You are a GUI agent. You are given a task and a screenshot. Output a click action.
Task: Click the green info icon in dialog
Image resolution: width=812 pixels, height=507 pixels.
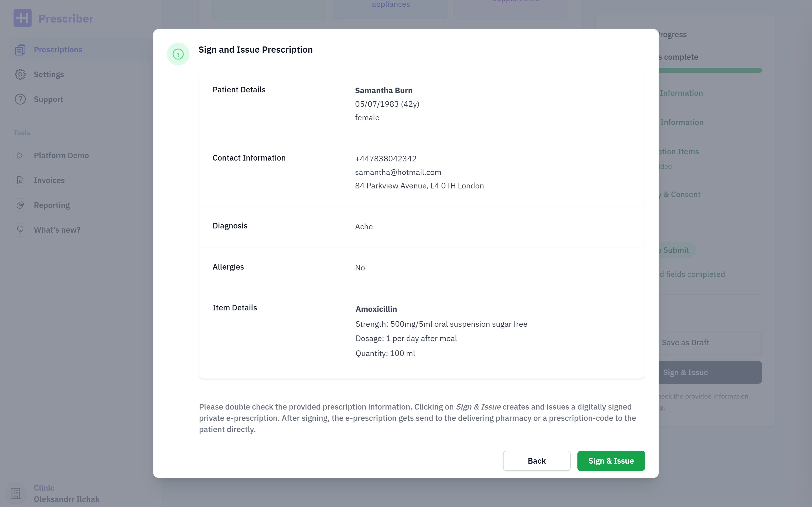178,54
